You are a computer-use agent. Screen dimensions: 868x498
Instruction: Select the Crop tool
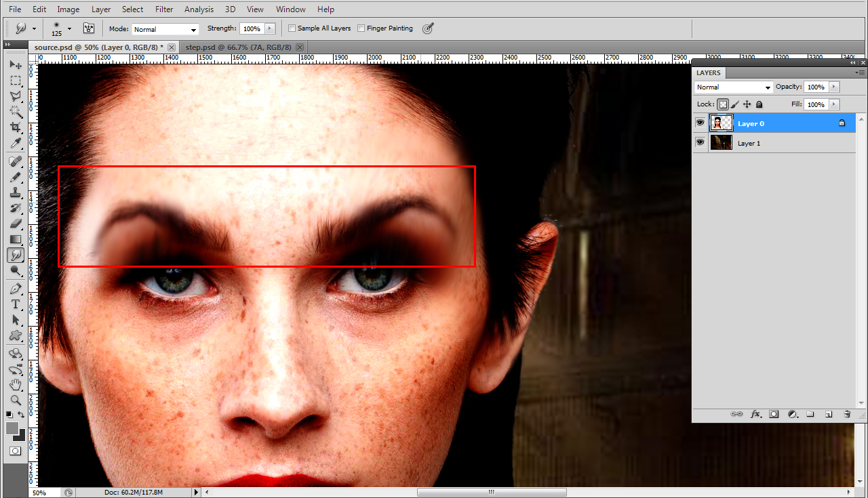point(15,127)
